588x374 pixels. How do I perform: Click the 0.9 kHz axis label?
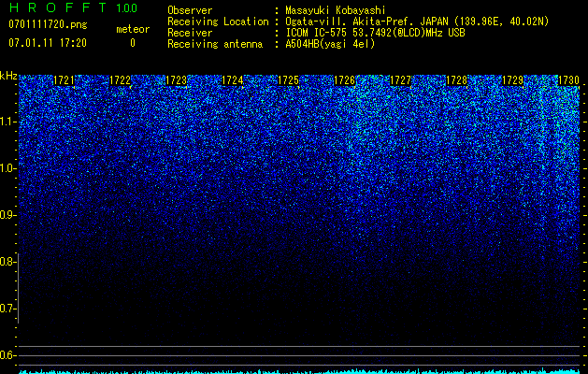[7, 215]
